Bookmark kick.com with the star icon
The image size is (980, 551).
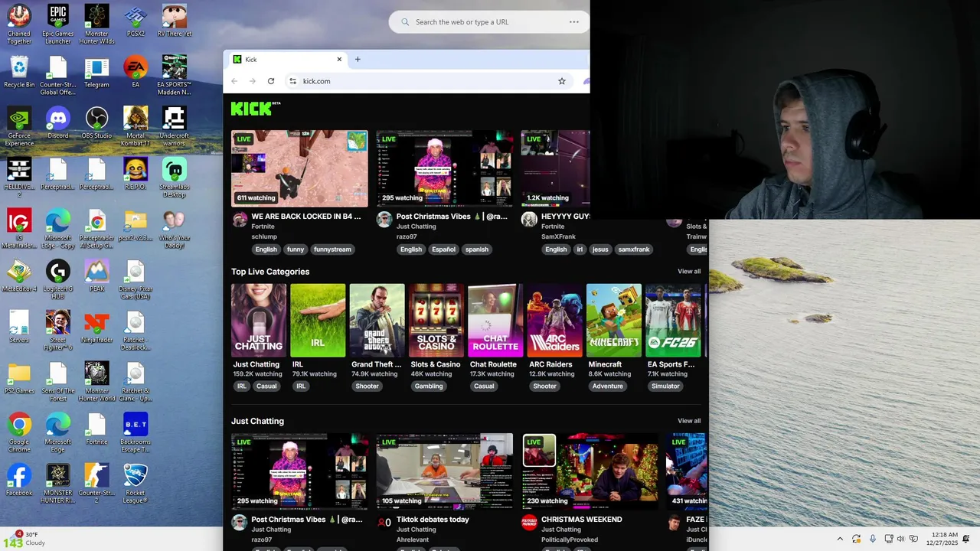[x=561, y=81]
